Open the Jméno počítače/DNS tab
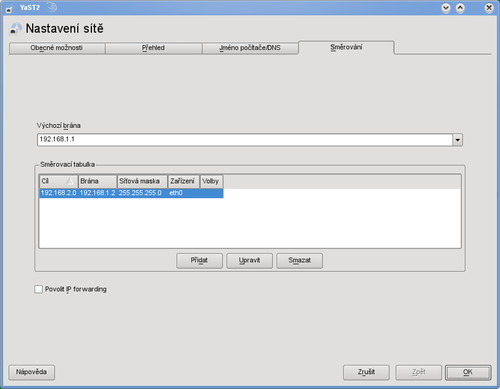Image resolution: width=500 pixels, height=389 pixels. pos(250,48)
